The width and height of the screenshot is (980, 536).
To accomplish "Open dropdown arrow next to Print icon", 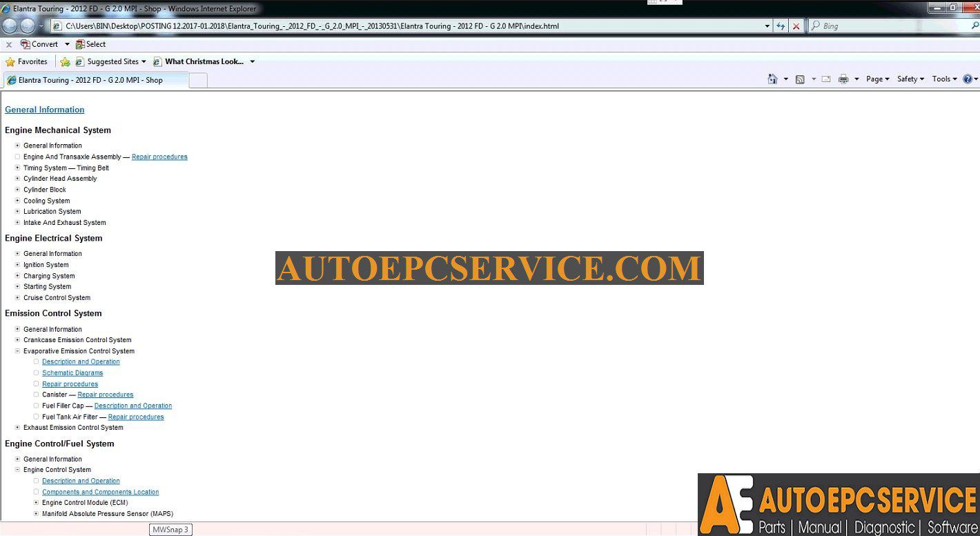I will 856,79.
